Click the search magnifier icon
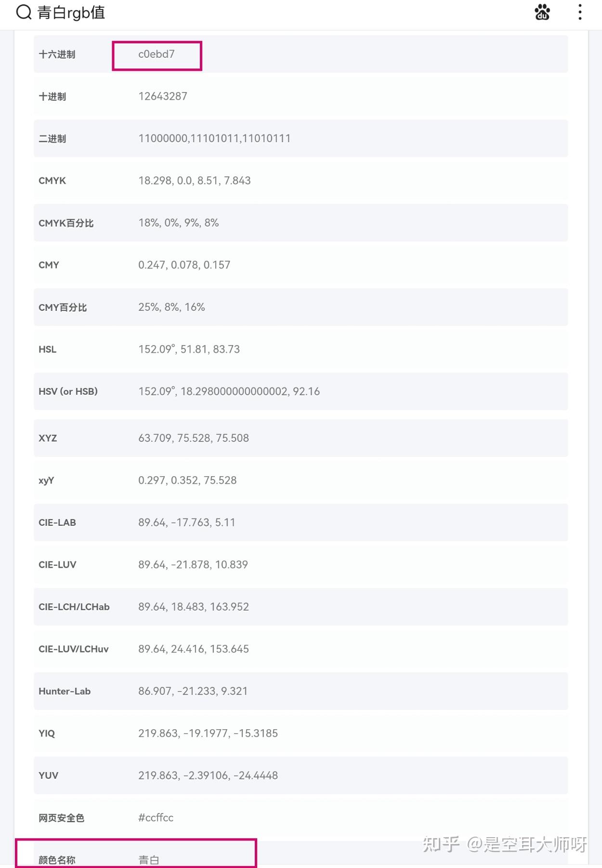The height and width of the screenshot is (868, 602). (24, 13)
